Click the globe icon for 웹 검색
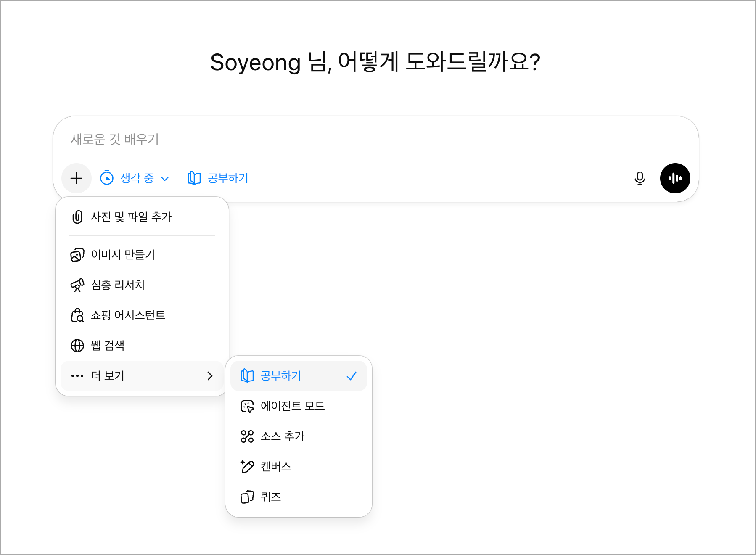The height and width of the screenshot is (555, 756). click(77, 346)
